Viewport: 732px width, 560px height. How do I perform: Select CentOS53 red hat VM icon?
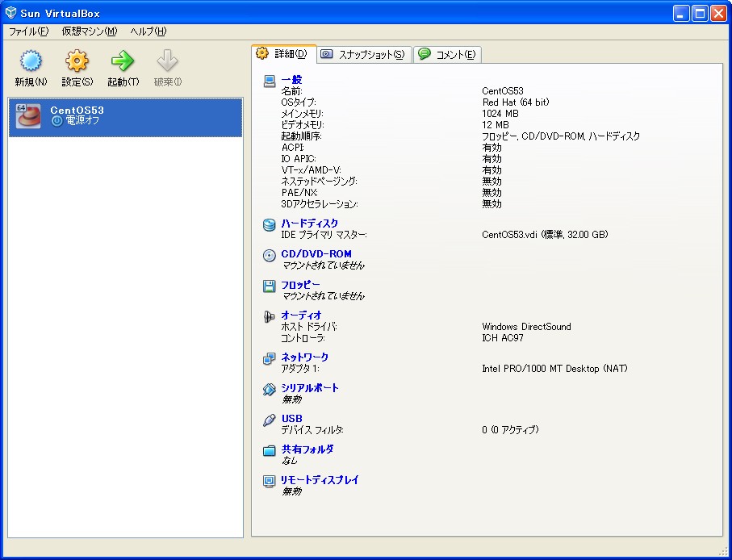pos(28,116)
